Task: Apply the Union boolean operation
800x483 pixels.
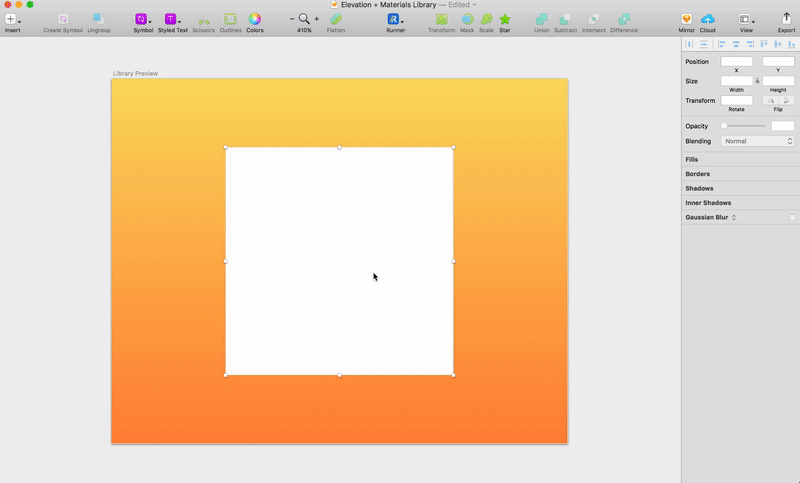Action: pos(541,19)
